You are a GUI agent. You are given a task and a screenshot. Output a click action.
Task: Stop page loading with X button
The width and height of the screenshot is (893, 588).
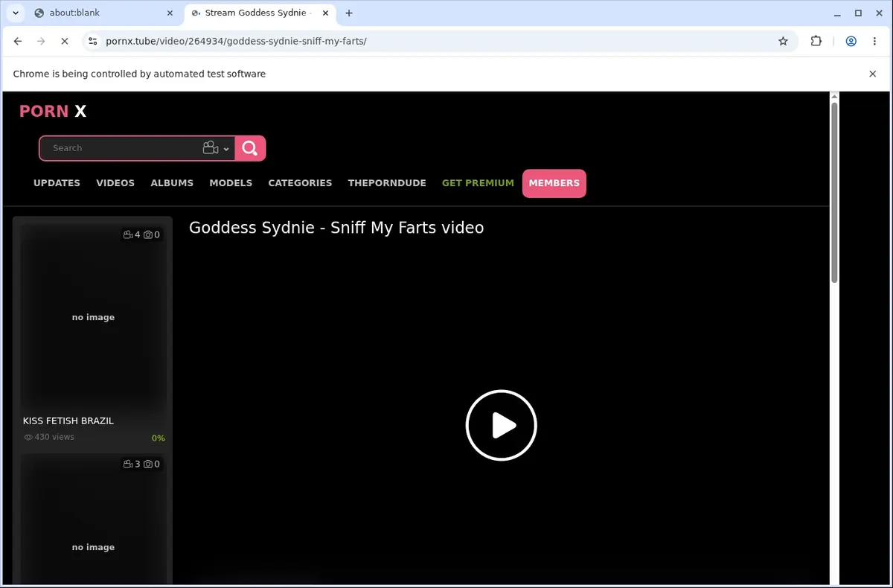click(x=65, y=42)
